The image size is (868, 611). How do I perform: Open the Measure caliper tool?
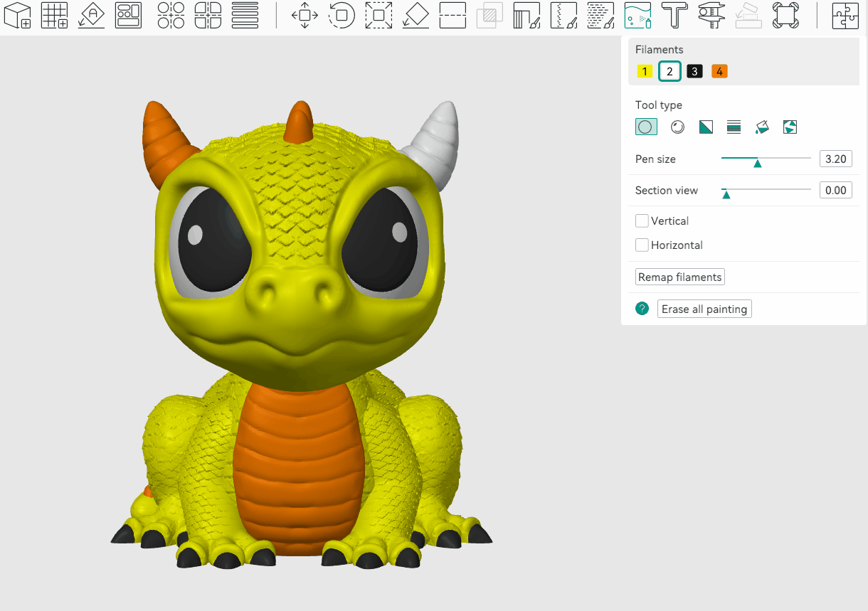click(711, 15)
